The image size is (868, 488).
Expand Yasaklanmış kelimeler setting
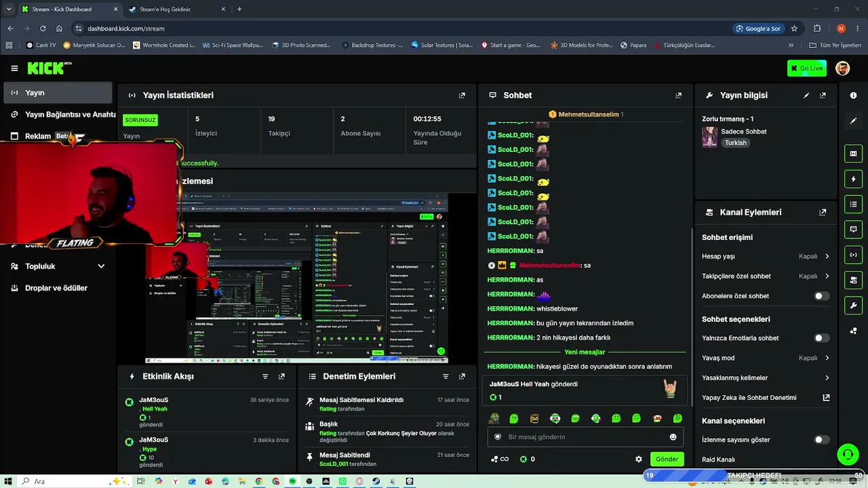[x=766, y=378]
